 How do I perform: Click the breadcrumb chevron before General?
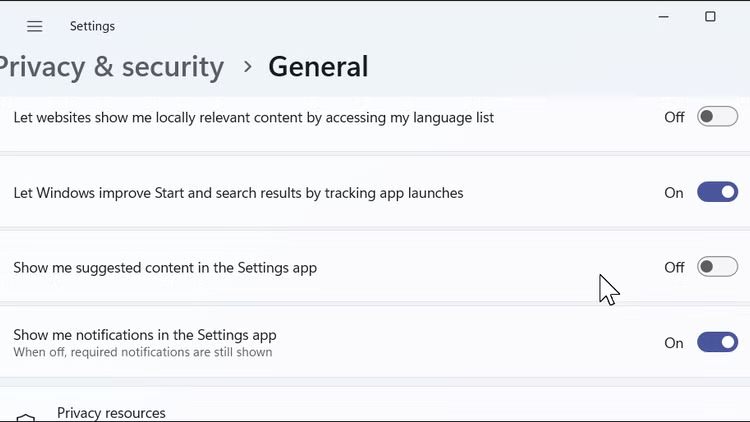point(247,67)
